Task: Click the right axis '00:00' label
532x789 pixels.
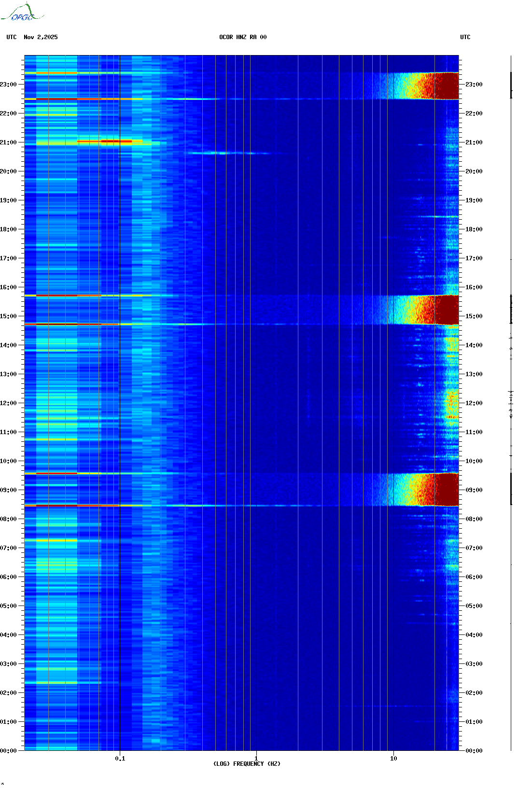Action: click(x=474, y=751)
